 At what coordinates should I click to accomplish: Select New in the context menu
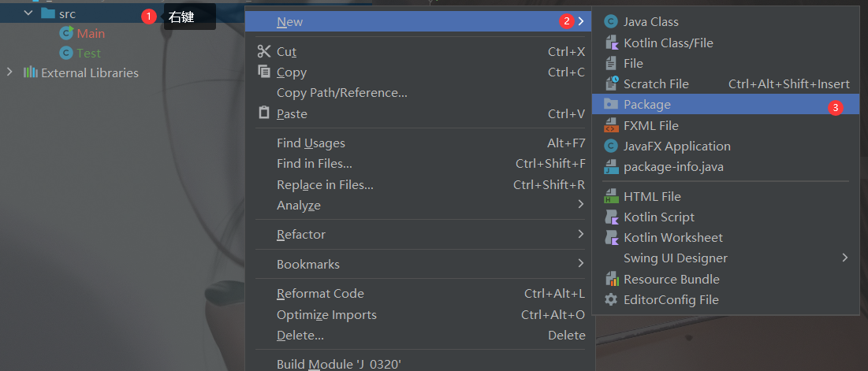(419, 21)
